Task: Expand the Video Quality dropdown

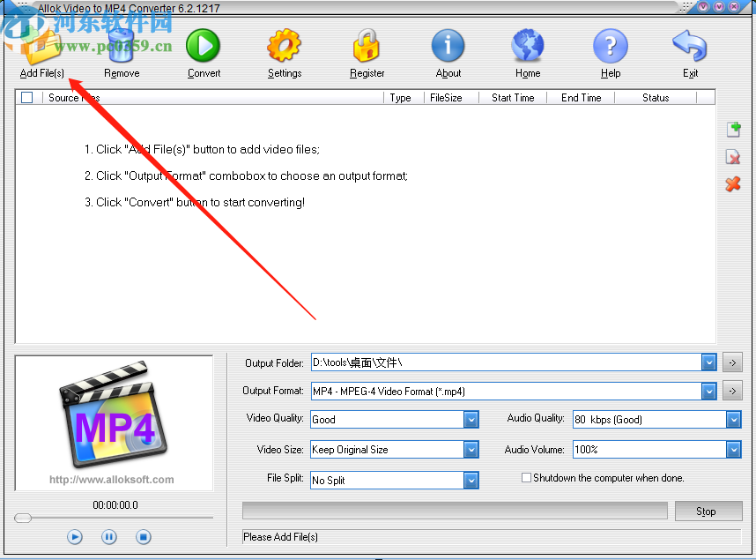Action: pyautogui.click(x=470, y=419)
